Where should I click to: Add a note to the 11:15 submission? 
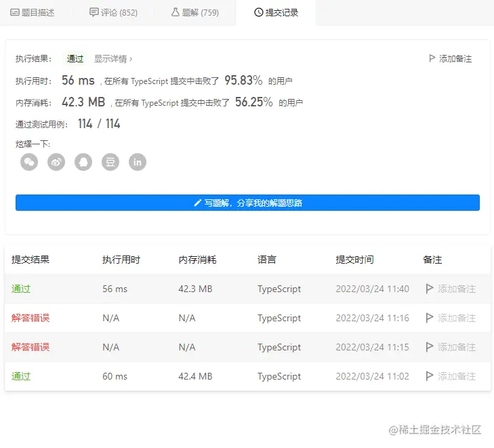coord(451,347)
